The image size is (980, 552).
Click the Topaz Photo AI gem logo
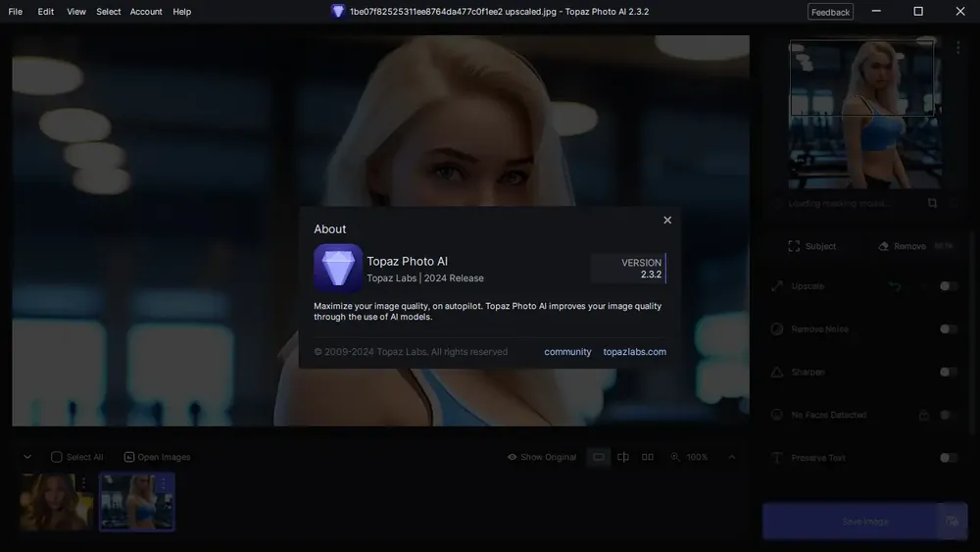tap(338, 269)
